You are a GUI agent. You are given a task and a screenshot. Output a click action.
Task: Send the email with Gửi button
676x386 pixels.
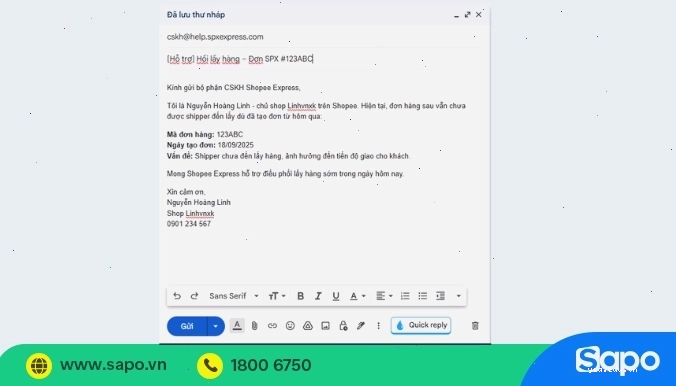click(x=187, y=326)
